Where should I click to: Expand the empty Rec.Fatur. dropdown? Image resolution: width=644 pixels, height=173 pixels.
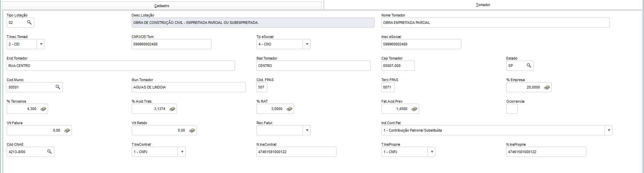(307, 130)
